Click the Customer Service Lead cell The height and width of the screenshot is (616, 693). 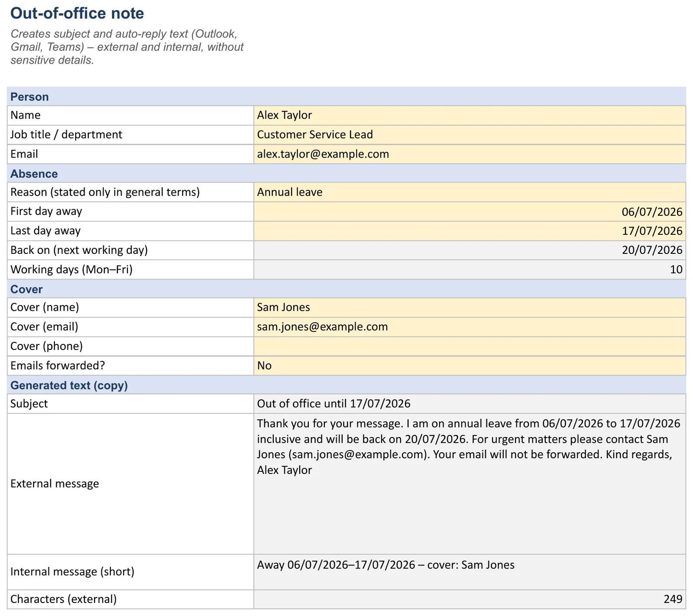(470, 135)
